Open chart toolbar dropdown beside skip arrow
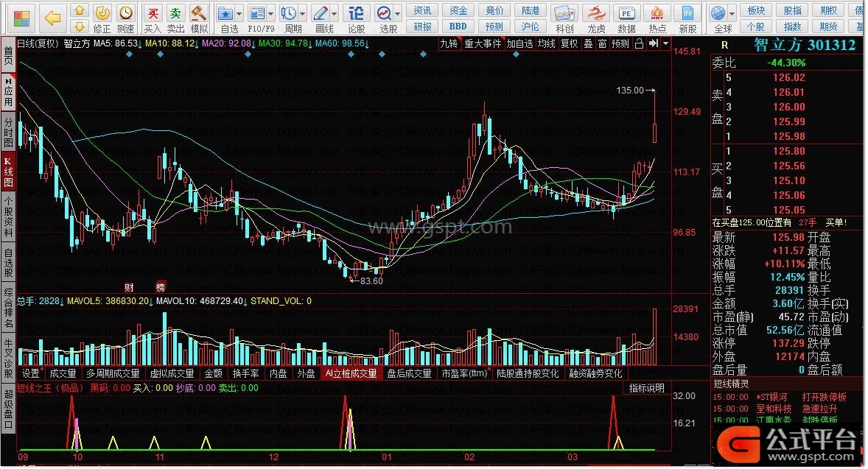The height and width of the screenshot is (469, 868). click(x=665, y=43)
